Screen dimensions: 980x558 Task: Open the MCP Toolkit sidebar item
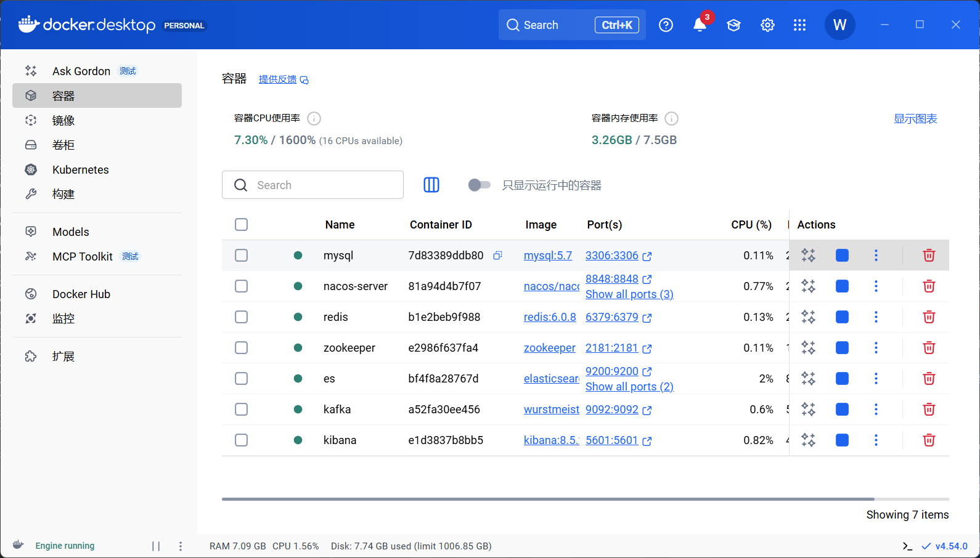[97, 256]
